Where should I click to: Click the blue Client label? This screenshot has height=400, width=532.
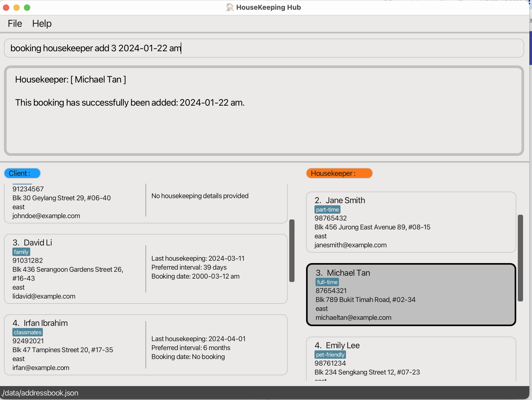22,173
